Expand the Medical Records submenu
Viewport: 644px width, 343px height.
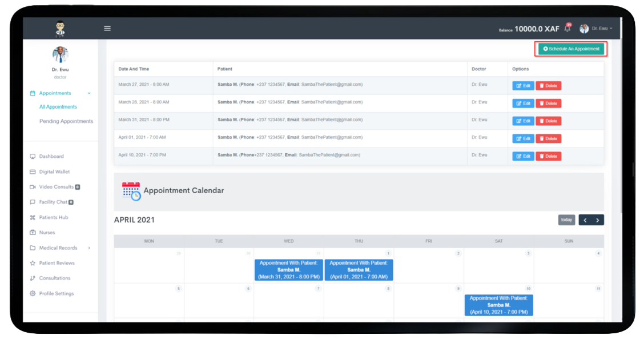[x=89, y=248]
